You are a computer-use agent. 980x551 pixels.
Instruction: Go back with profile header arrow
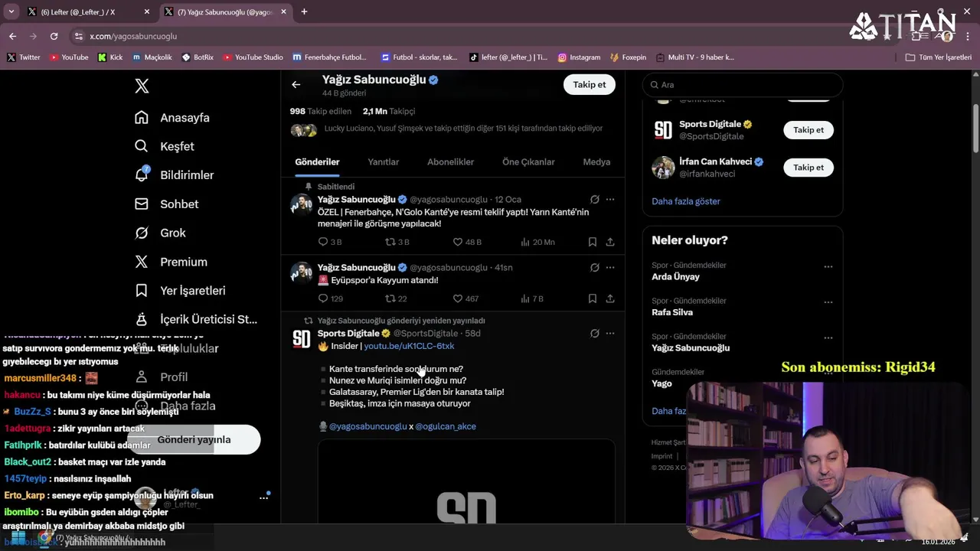(296, 85)
